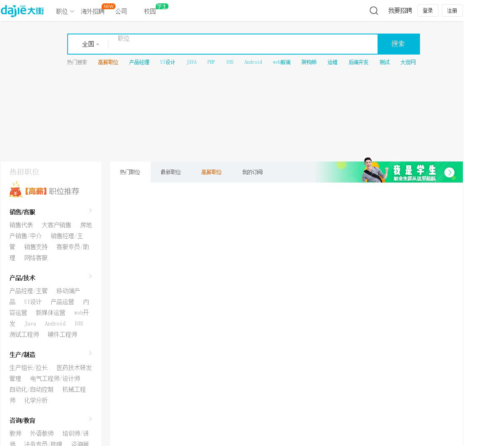Switch to the 我的订阅 tab
This screenshot has height=446, width=504.
pyautogui.click(x=252, y=172)
